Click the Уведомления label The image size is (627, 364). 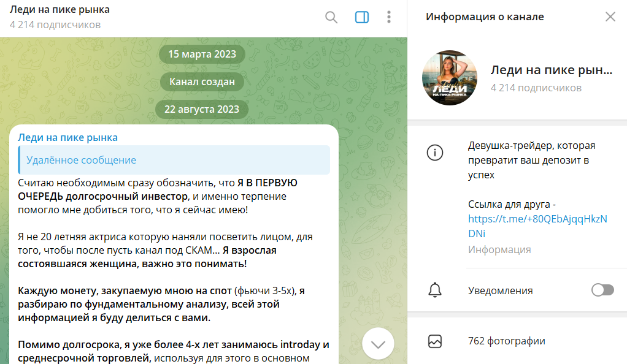(500, 290)
